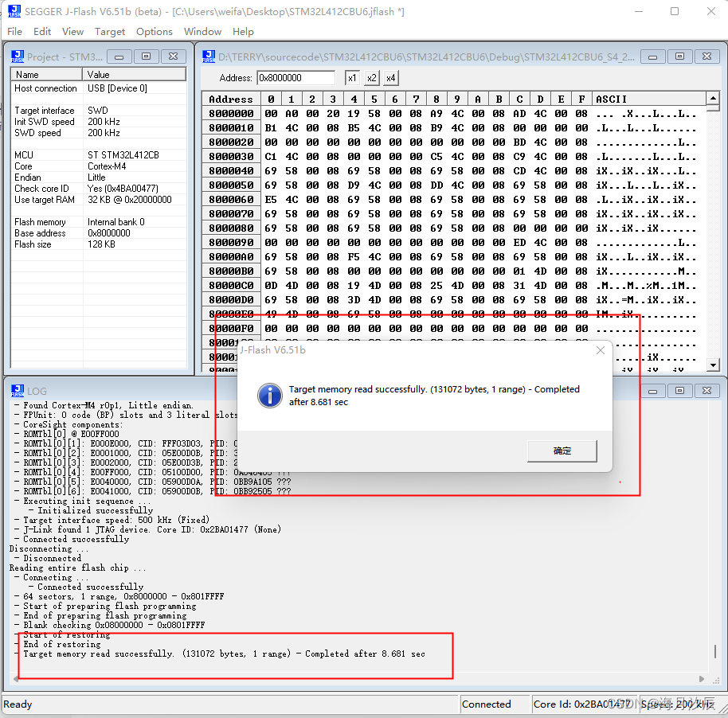
Task: Select the Base address 0x8000000 row
Action: point(99,233)
